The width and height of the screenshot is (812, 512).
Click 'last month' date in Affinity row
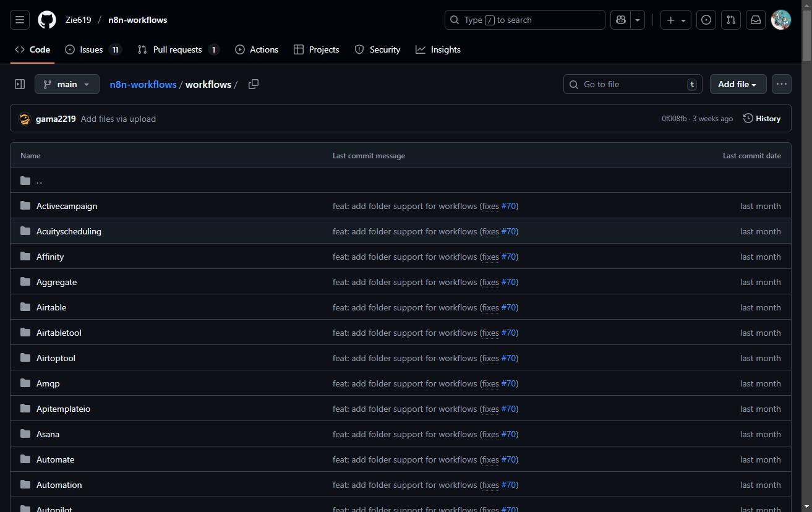761,257
